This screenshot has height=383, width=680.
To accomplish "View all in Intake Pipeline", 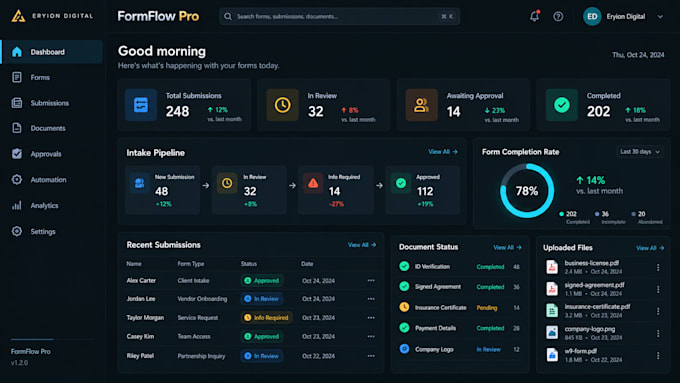I will (x=443, y=152).
